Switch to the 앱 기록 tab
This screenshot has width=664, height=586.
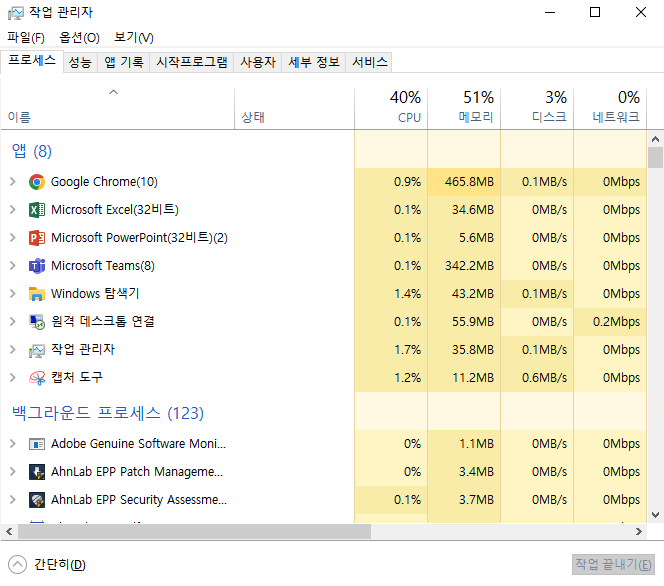coord(124,63)
